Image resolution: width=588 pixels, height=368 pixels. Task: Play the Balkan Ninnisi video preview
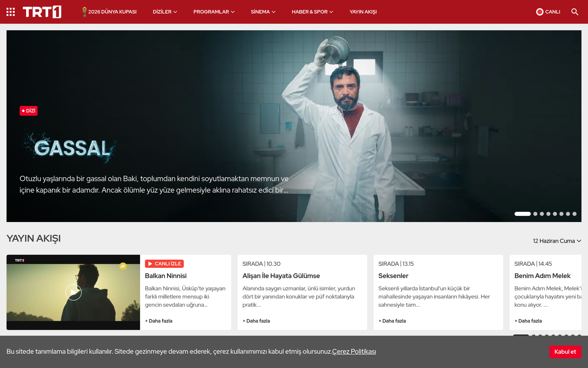point(73,292)
